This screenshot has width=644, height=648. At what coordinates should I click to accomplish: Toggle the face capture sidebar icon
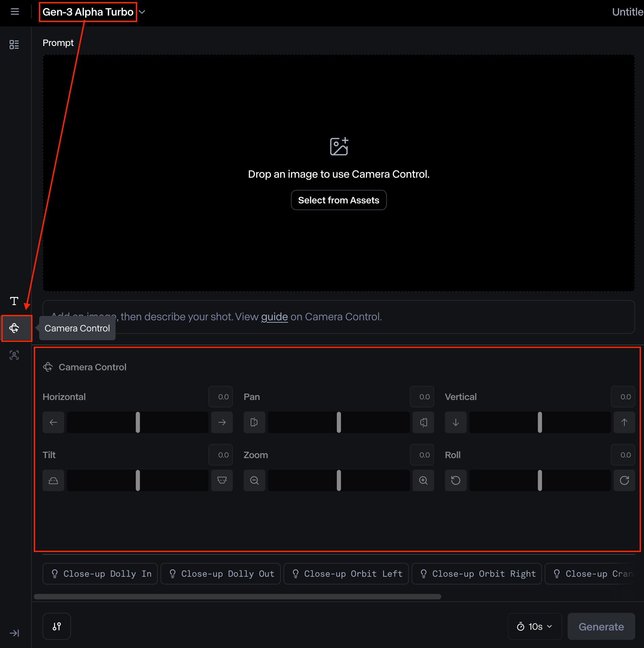[x=14, y=355]
